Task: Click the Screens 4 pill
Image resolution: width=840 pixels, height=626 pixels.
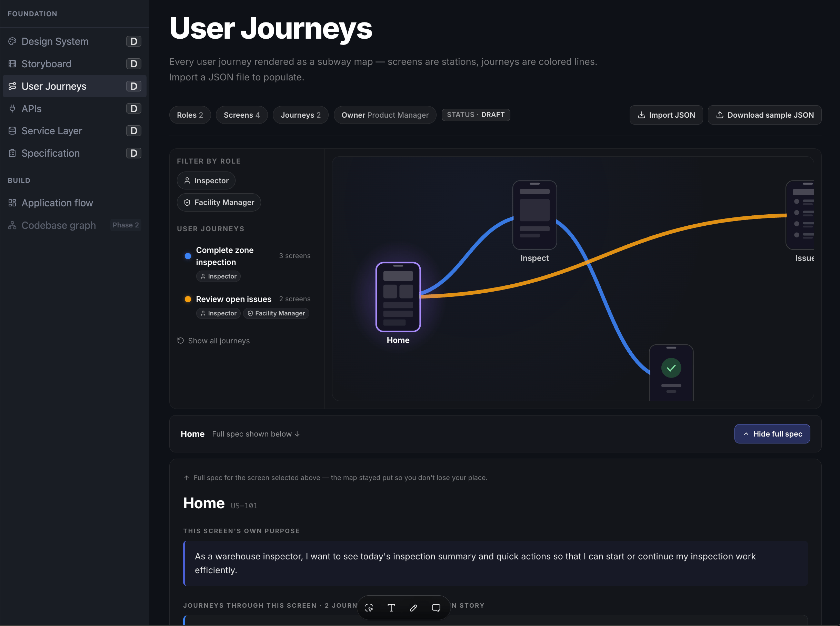Action: tap(242, 115)
